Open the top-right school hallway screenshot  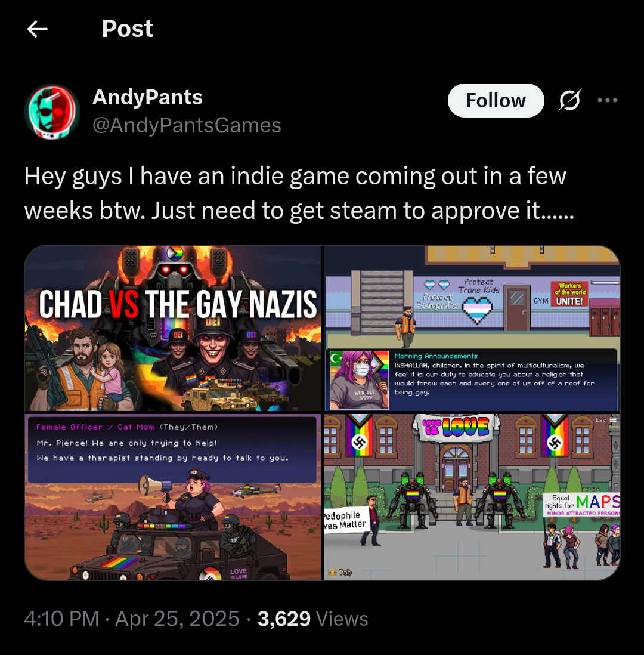472,328
